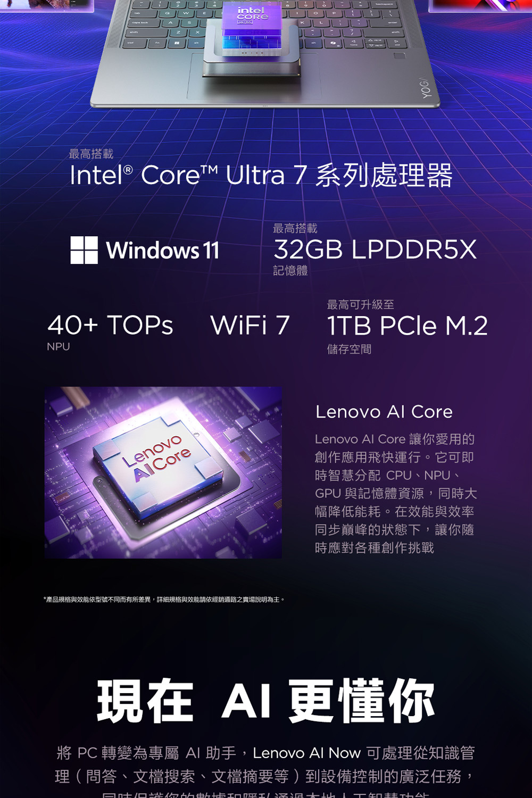Click the product specification disclaimer footnote
This screenshot has width=532, height=798.
click(164, 600)
